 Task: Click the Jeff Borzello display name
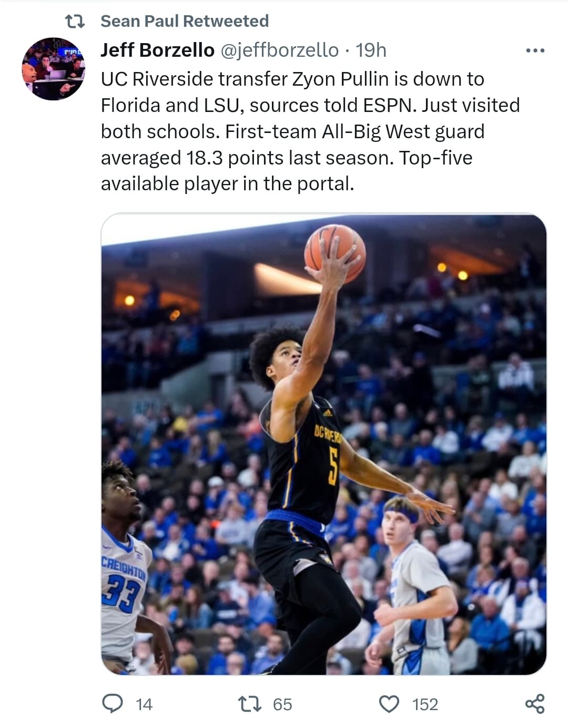click(157, 50)
